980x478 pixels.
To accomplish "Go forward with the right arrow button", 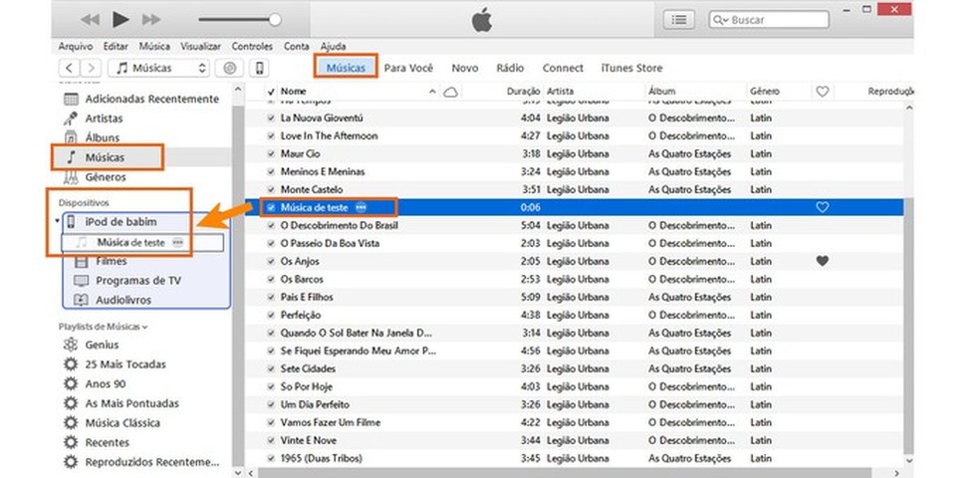I will coord(91,68).
